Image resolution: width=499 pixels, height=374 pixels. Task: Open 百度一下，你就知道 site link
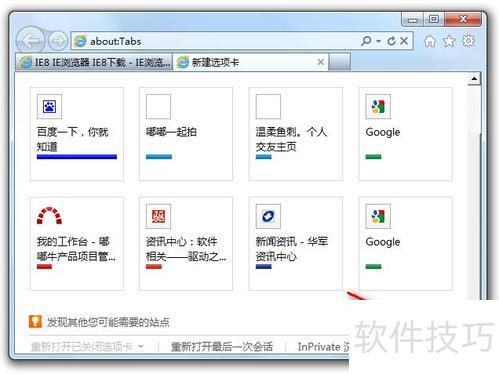73,139
